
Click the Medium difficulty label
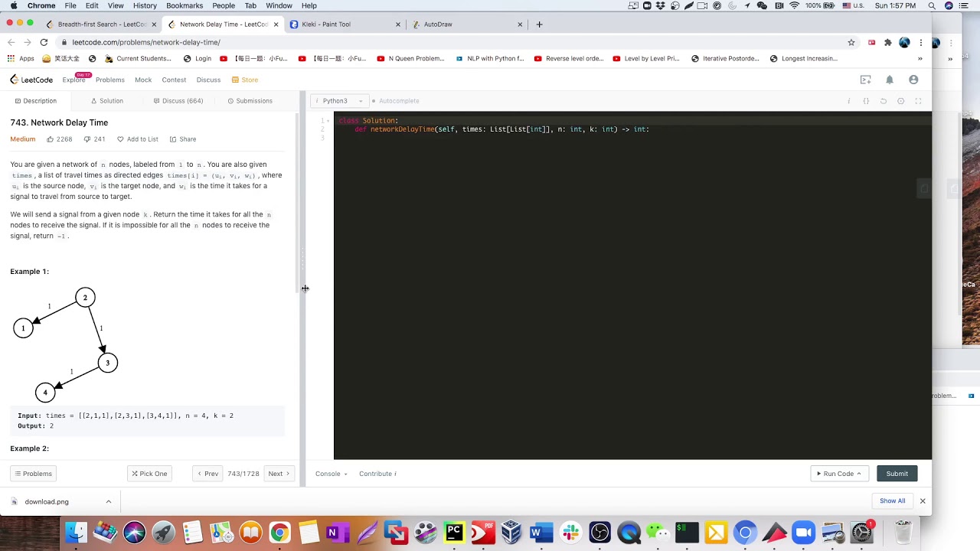coord(23,139)
